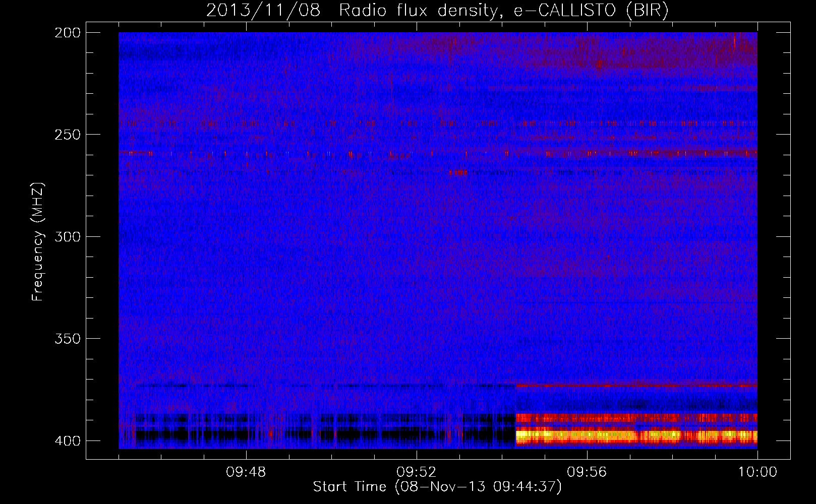This screenshot has height=504, width=816.
Task: Click the bright red band just above the yellow band
Action: click(636, 418)
